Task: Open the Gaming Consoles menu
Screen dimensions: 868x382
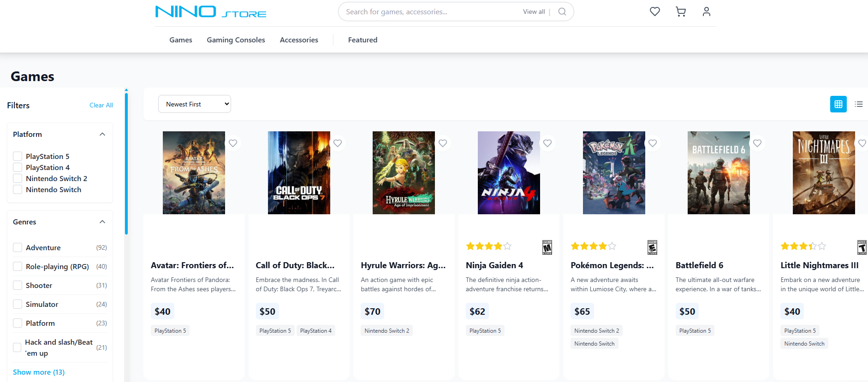Action: [x=236, y=40]
